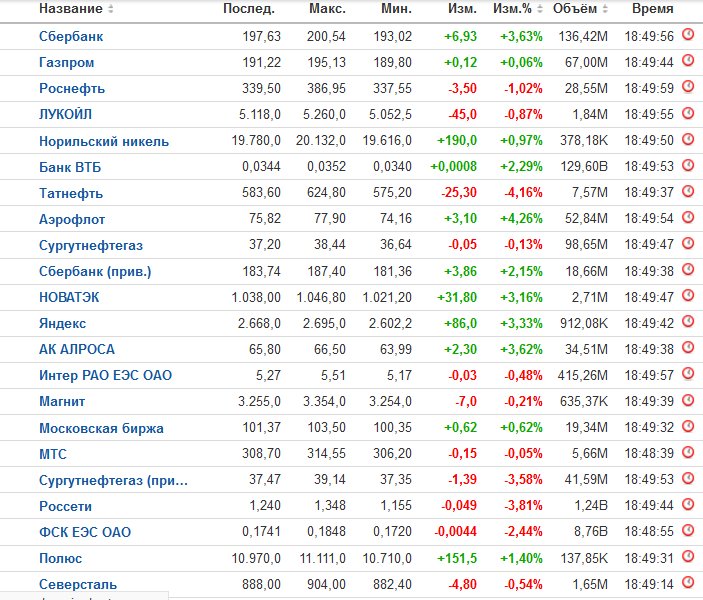
Task: Click НОВАТЭК change value +31,80
Action: [457, 297]
